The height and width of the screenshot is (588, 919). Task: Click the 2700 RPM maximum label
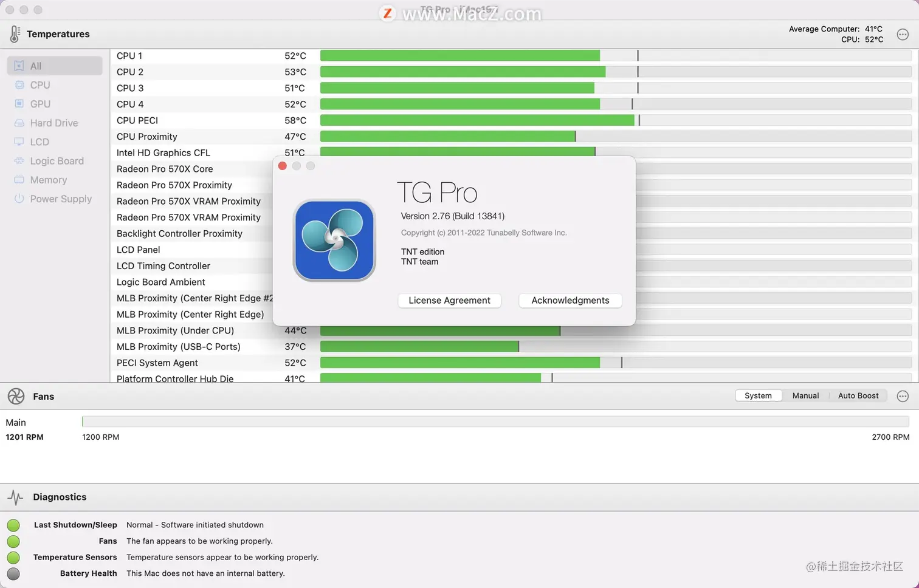(x=890, y=437)
